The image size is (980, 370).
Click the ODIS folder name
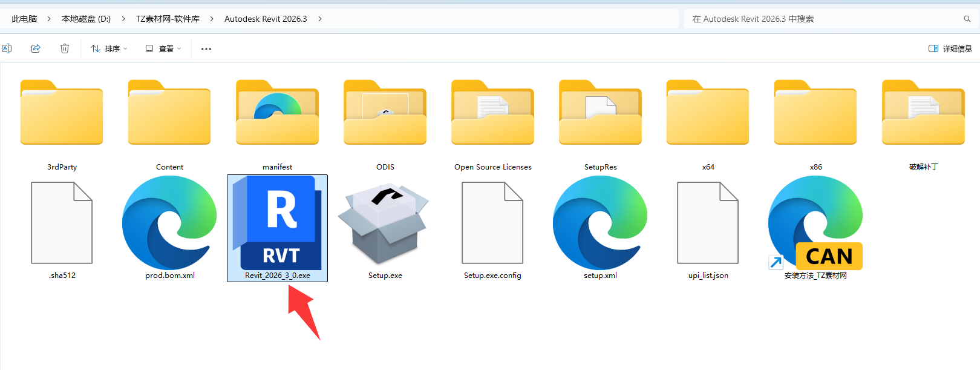[x=385, y=167]
